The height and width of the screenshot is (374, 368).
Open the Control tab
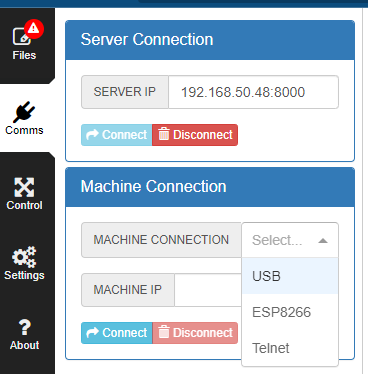point(24,194)
